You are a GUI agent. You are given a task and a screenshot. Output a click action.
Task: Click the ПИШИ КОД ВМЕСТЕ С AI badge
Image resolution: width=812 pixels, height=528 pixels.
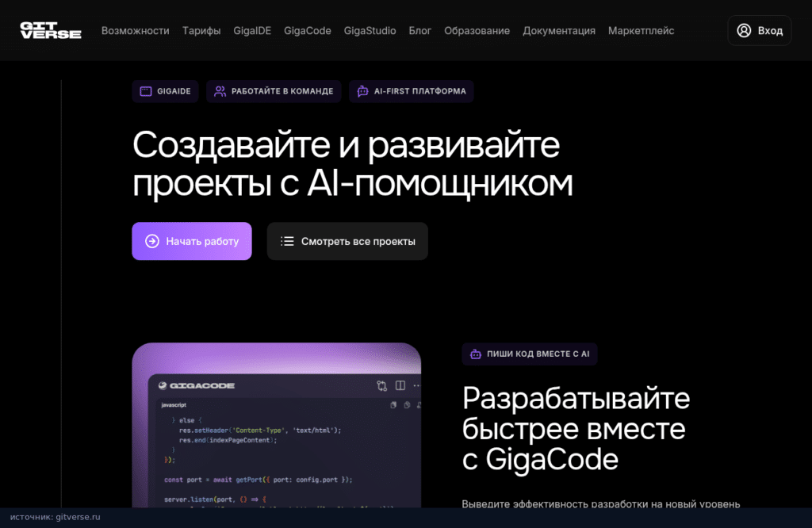point(529,354)
